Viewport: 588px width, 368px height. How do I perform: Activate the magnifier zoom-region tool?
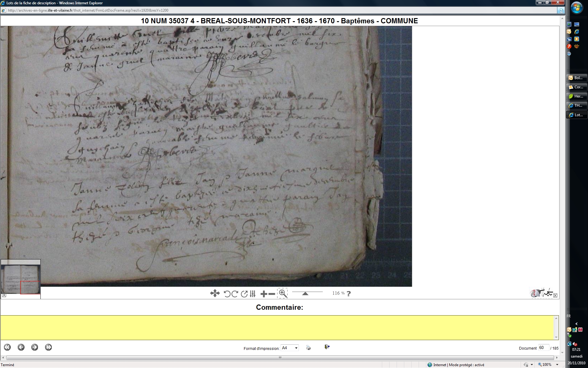pos(282,293)
